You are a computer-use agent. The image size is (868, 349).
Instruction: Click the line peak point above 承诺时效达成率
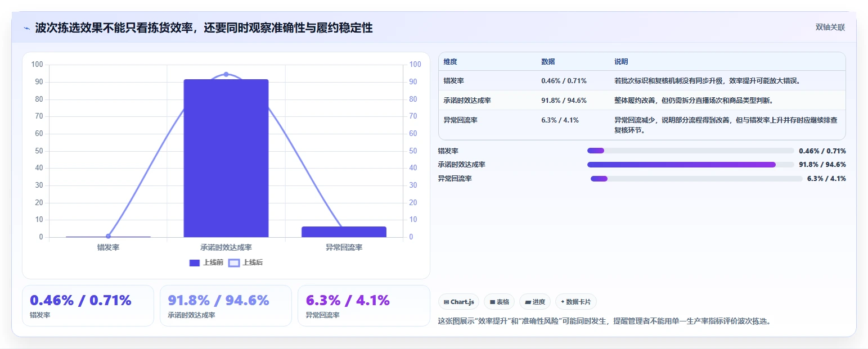(x=226, y=74)
